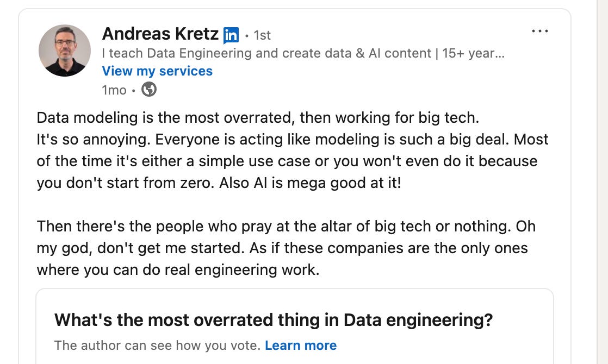Click the globe visibility icon
This screenshot has height=364, width=608.
[149, 90]
